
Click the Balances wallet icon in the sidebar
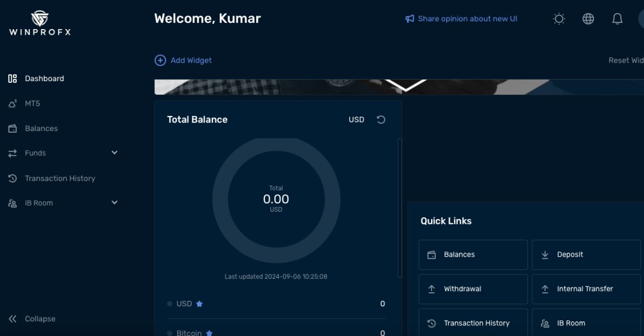pyautogui.click(x=13, y=128)
